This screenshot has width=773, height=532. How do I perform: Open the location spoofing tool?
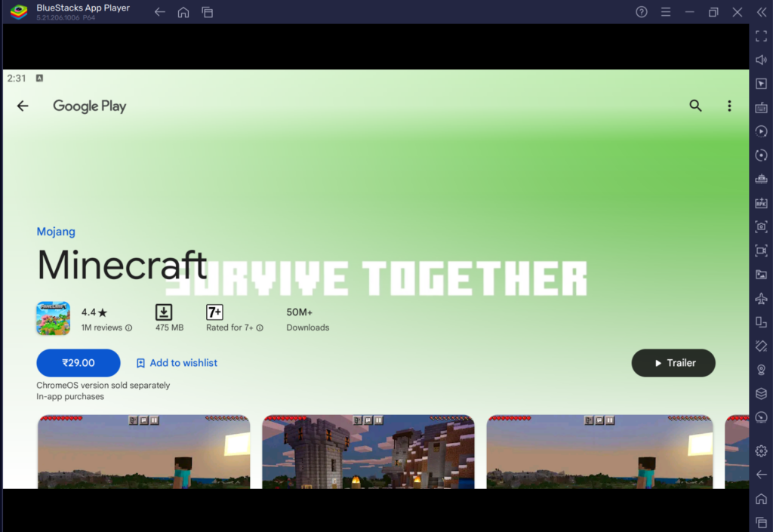[x=761, y=370]
